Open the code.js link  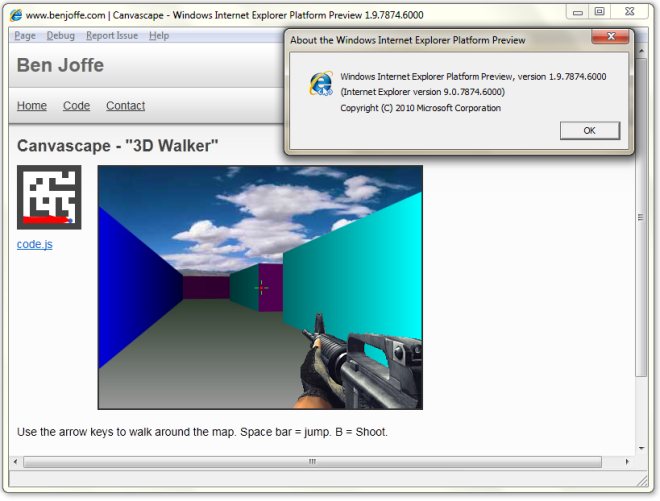pyautogui.click(x=35, y=244)
